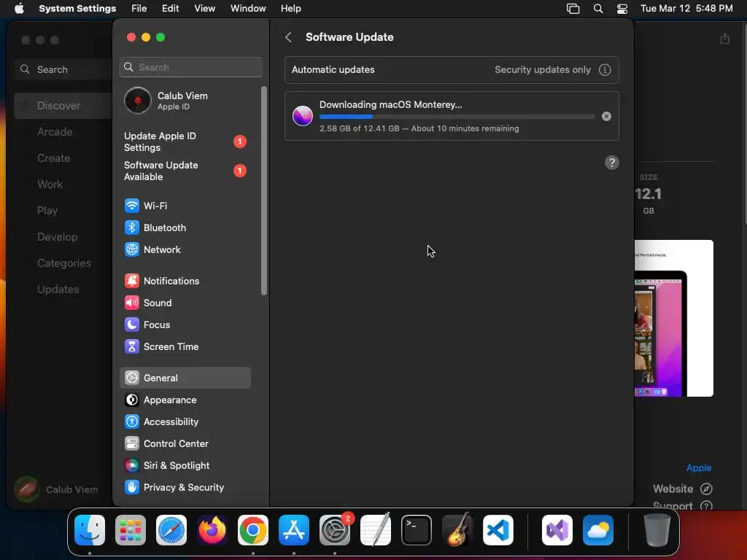Open TextEdit from the Dock
This screenshot has height=560, width=747.
click(376, 530)
